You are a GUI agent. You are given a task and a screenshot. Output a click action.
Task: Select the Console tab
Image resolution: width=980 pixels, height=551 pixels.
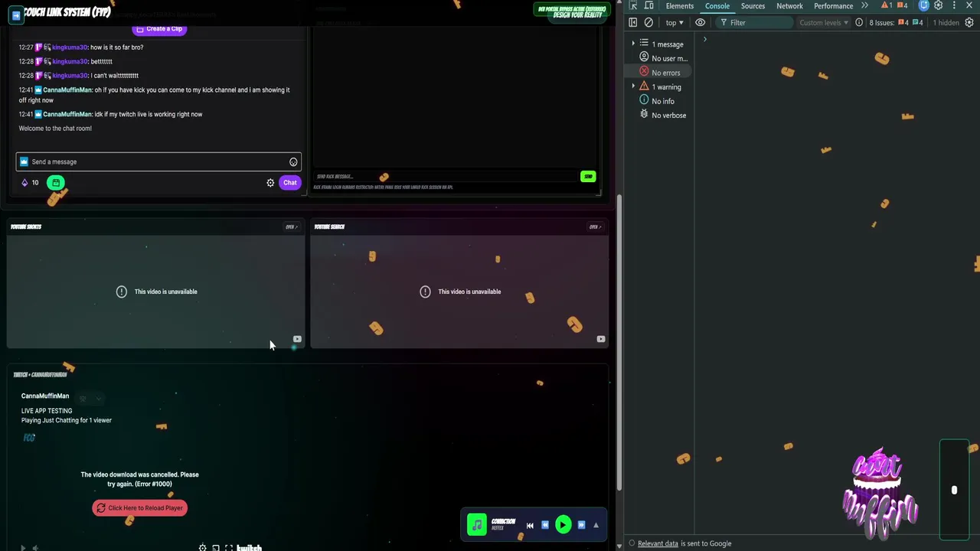coord(717,6)
